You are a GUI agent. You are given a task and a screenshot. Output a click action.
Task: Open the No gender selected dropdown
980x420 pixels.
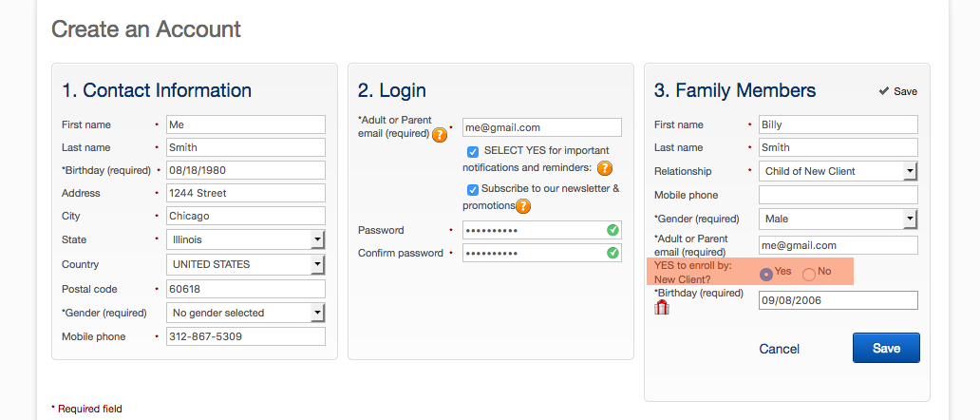pos(246,313)
